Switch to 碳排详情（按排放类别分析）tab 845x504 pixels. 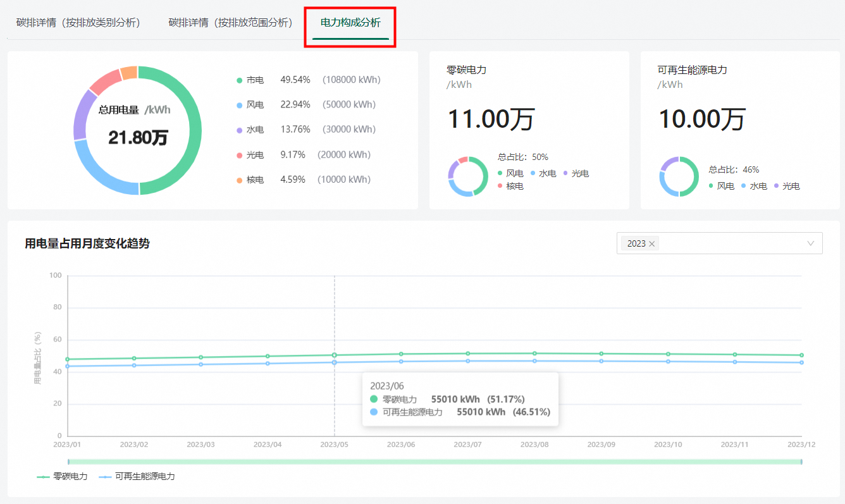[x=78, y=23]
